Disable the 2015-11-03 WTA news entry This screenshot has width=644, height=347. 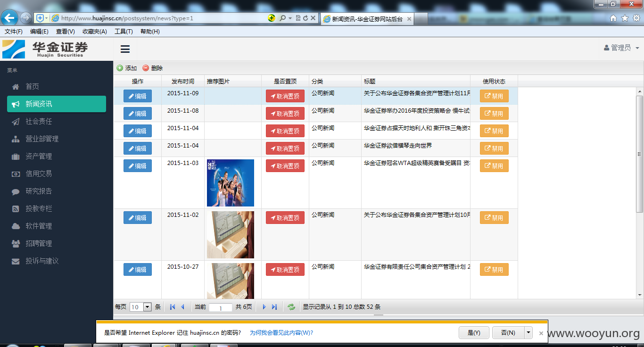(x=494, y=166)
